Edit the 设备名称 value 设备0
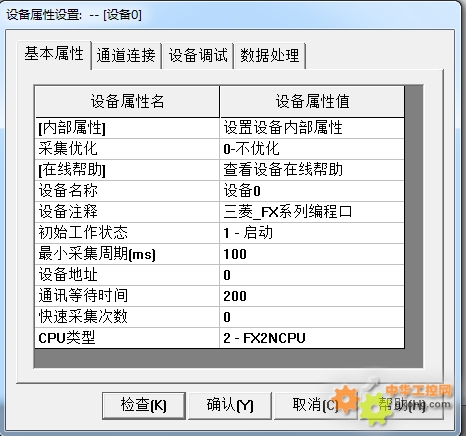 pos(312,191)
